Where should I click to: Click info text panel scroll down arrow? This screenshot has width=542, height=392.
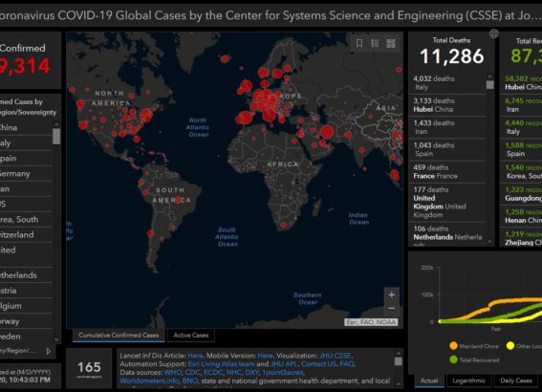[399, 383]
